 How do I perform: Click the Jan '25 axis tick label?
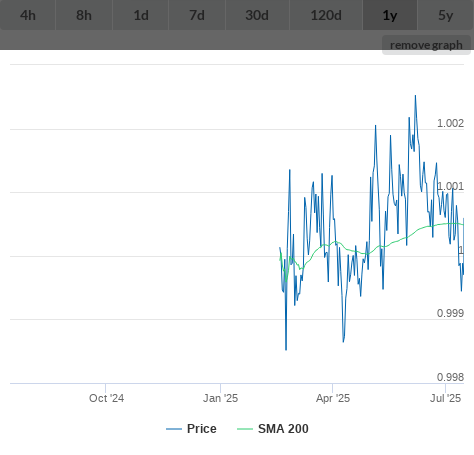220,398
